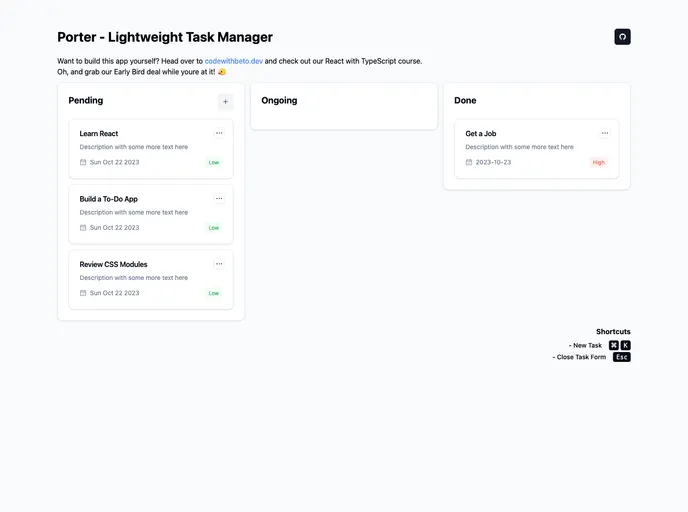Select the Get a Job task title
Viewport: 688px width, 512px height.
pos(480,133)
